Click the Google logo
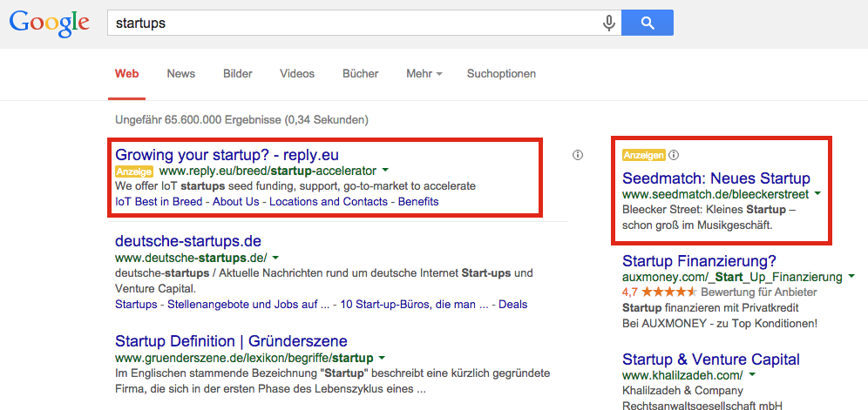 [x=50, y=24]
